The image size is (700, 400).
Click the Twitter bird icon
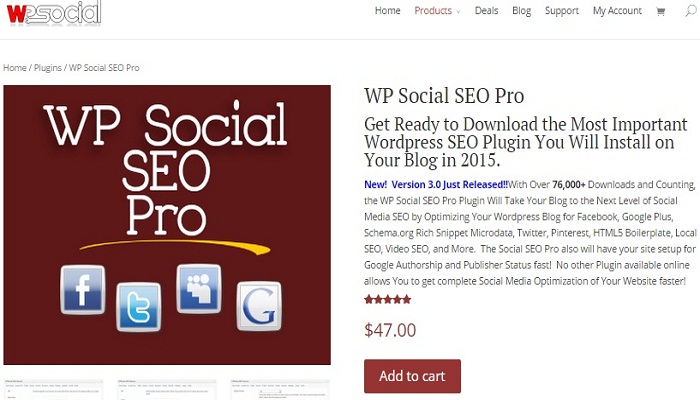coord(139,307)
